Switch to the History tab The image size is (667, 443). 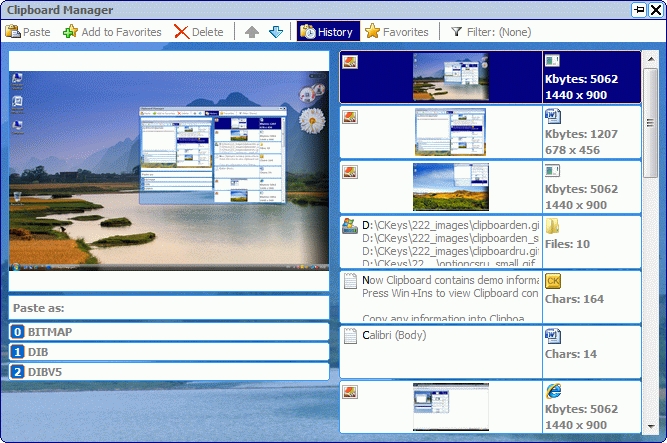click(x=326, y=32)
